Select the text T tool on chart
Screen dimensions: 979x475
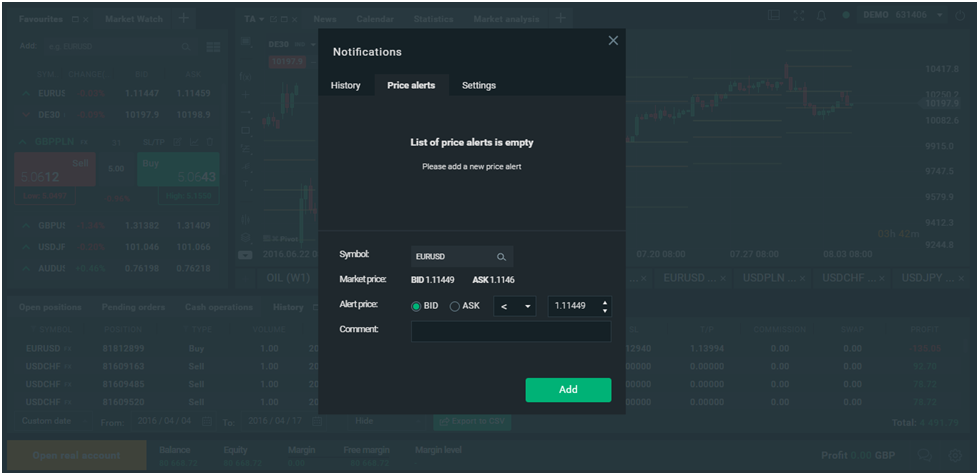(245, 185)
